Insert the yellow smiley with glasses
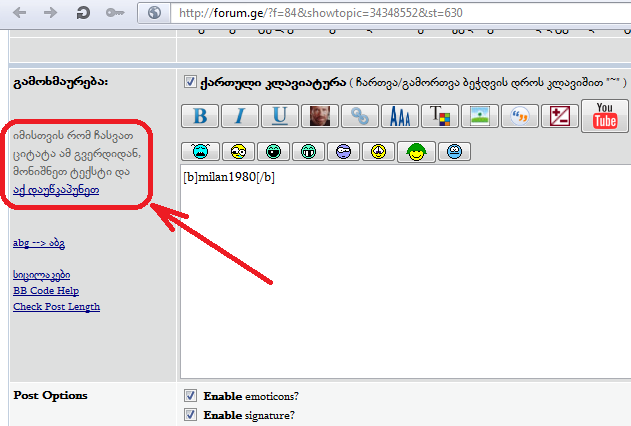 point(238,152)
